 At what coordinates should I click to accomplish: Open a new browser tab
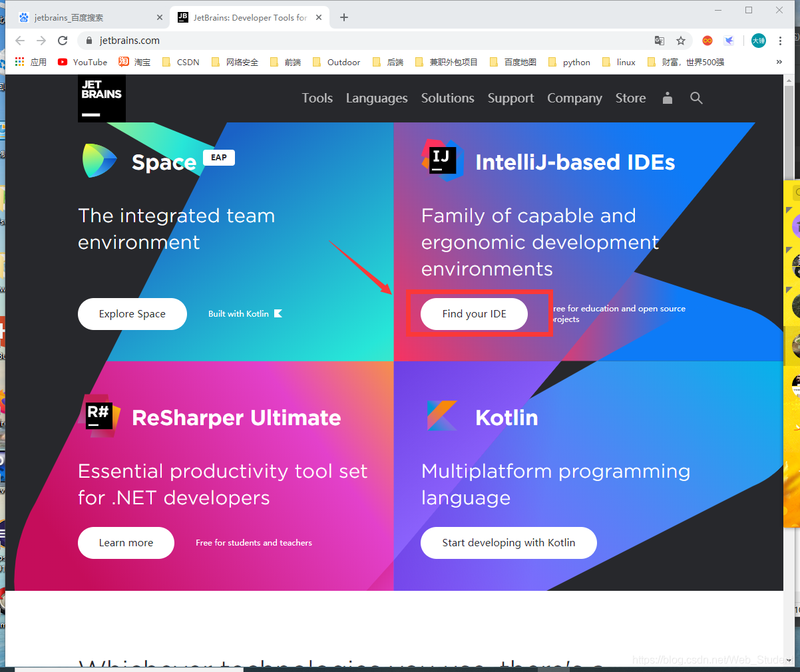click(344, 17)
